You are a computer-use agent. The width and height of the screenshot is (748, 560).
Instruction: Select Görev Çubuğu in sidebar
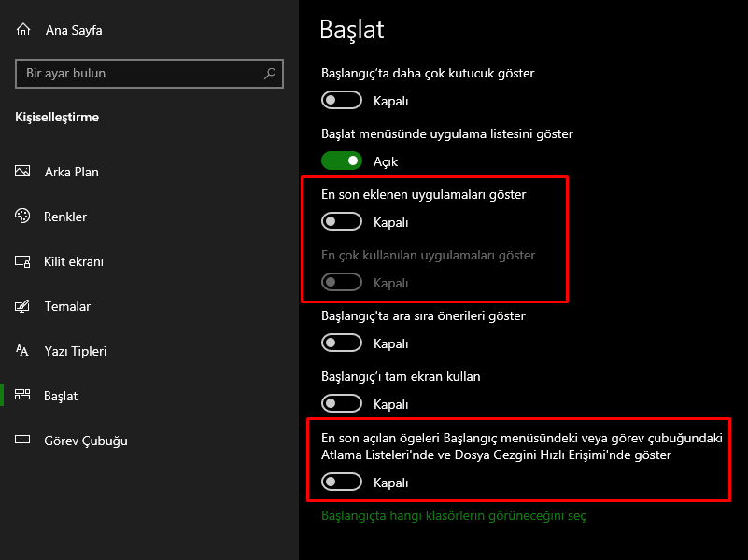[x=85, y=441]
